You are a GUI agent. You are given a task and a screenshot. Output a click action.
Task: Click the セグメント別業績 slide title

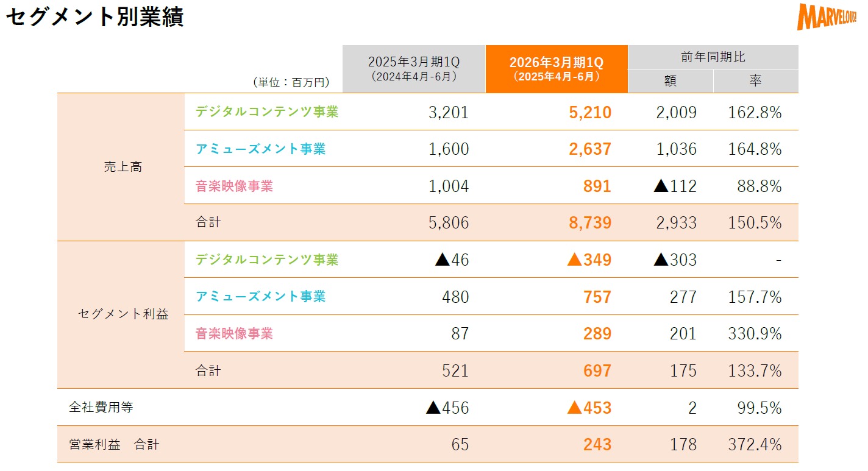94,18
